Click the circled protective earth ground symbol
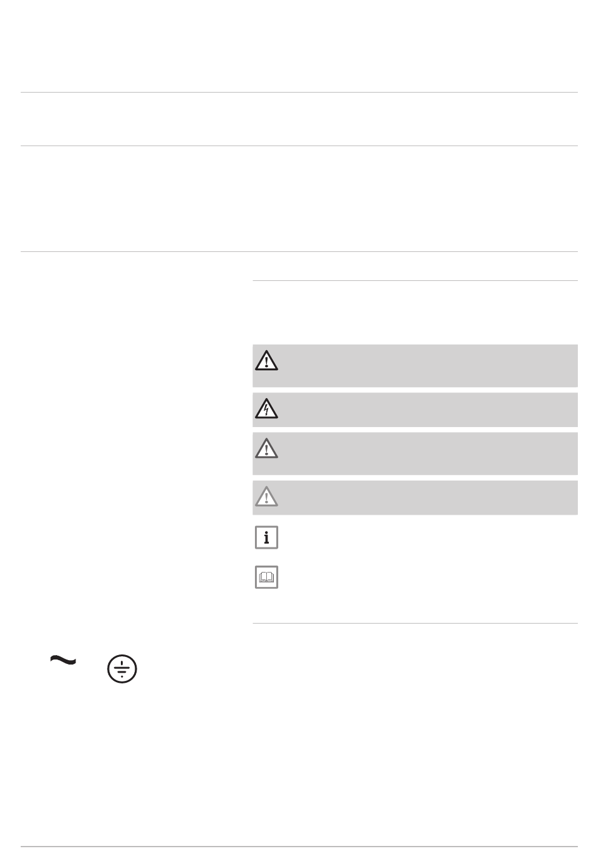598x868 pixels. click(122, 669)
